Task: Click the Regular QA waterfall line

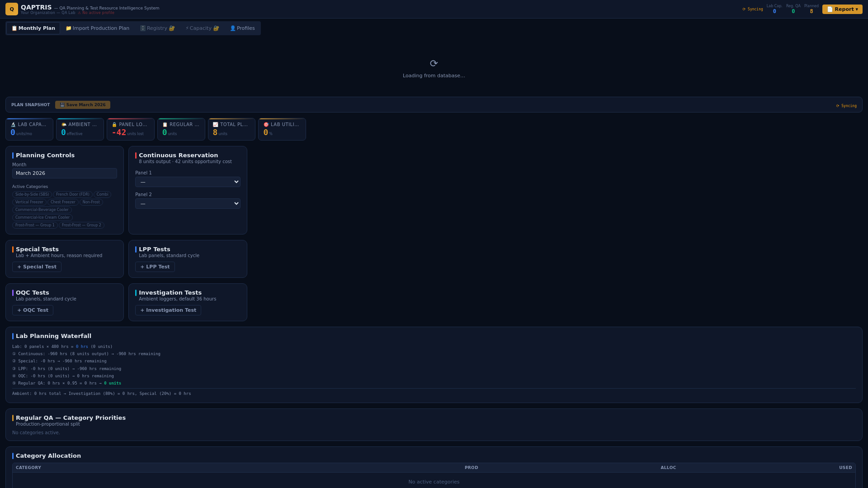Action: click(67, 384)
